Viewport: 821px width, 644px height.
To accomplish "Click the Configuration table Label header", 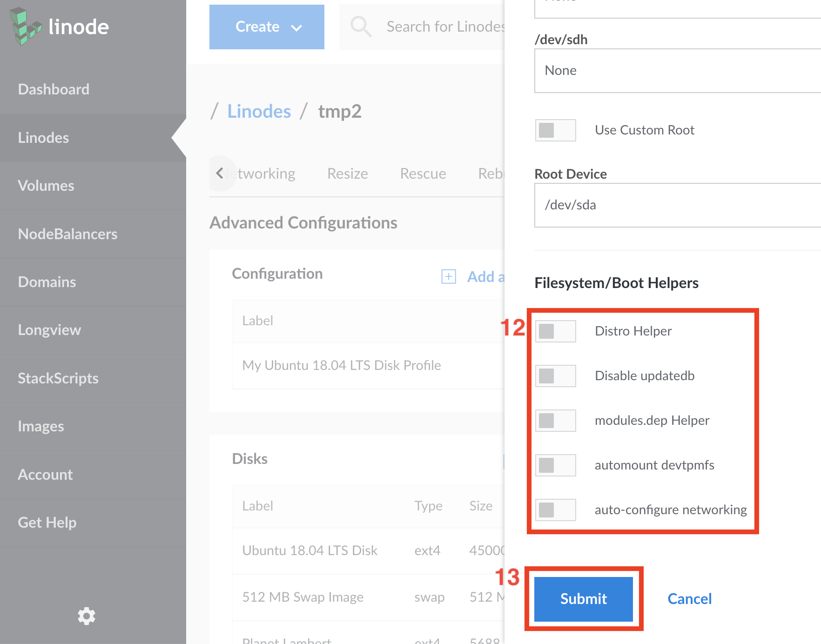I will (x=257, y=321).
